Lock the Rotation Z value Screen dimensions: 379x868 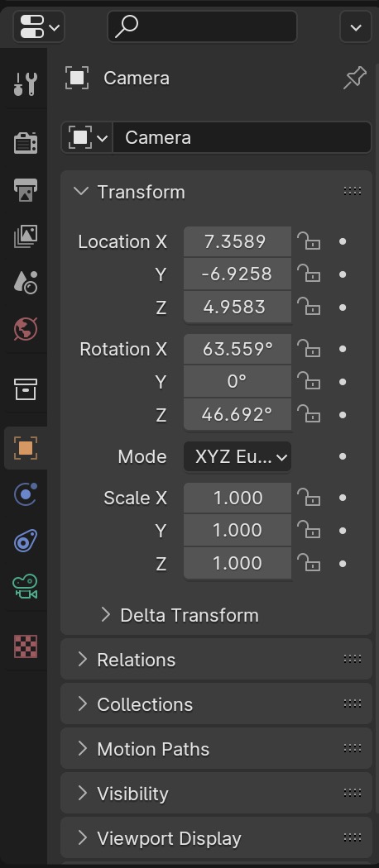(309, 414)
